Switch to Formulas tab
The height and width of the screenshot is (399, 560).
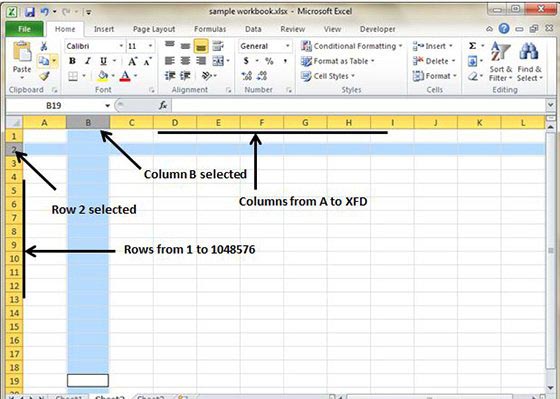pyautogui.click(x=210, y=29)
